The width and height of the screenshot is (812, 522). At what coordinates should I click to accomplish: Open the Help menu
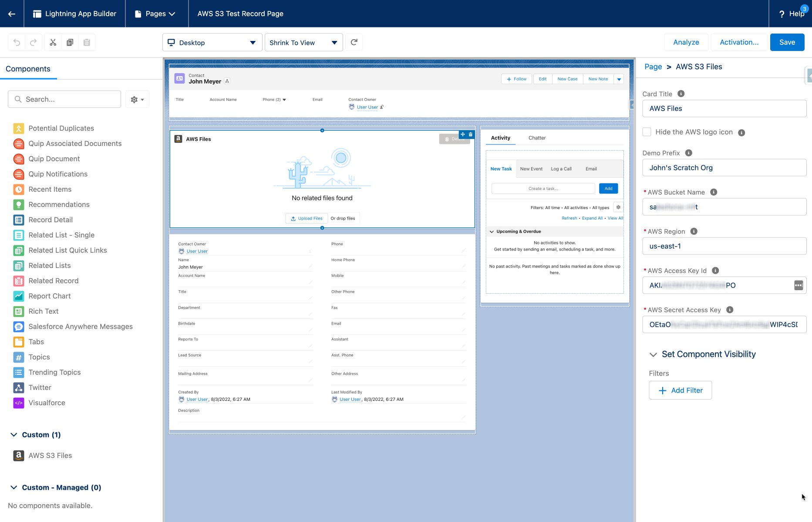tap(792, 14)
